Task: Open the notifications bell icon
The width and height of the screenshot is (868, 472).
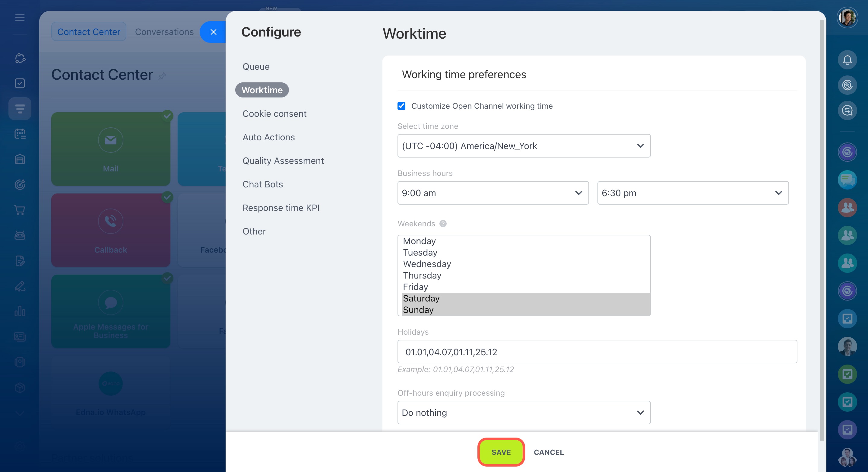Action: click(x=847, y=60)
